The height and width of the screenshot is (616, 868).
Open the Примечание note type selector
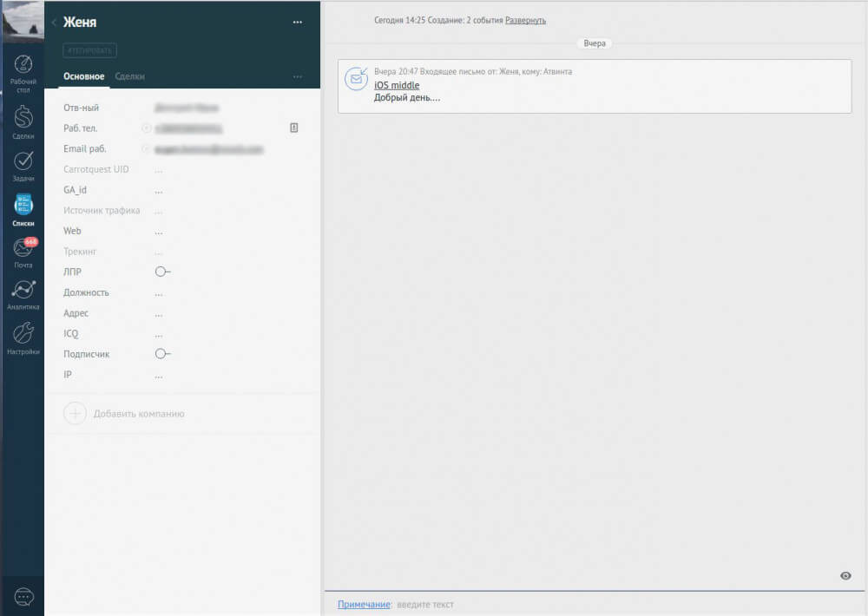(364, 605)
